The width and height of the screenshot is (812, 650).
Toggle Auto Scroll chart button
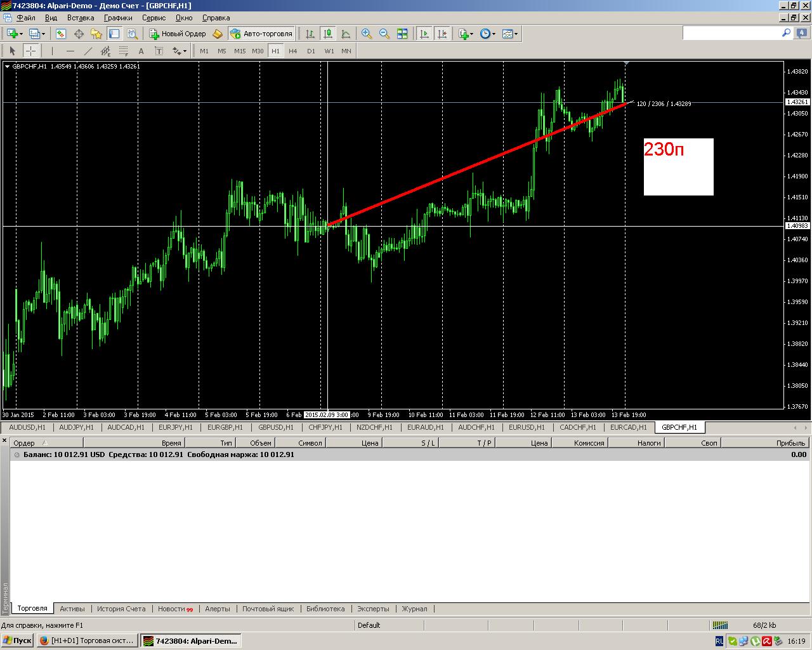pos(424,34)
